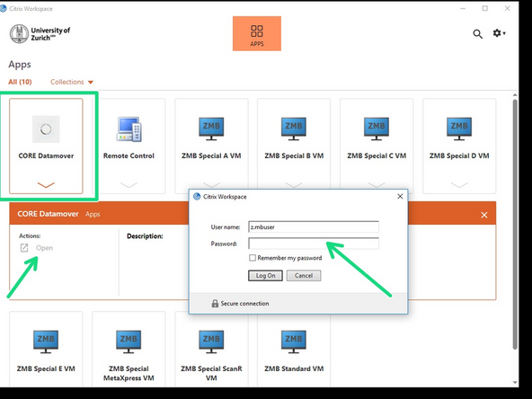Open the Collections dropdown
Screen dimensions: 532x399
[72, 82]
